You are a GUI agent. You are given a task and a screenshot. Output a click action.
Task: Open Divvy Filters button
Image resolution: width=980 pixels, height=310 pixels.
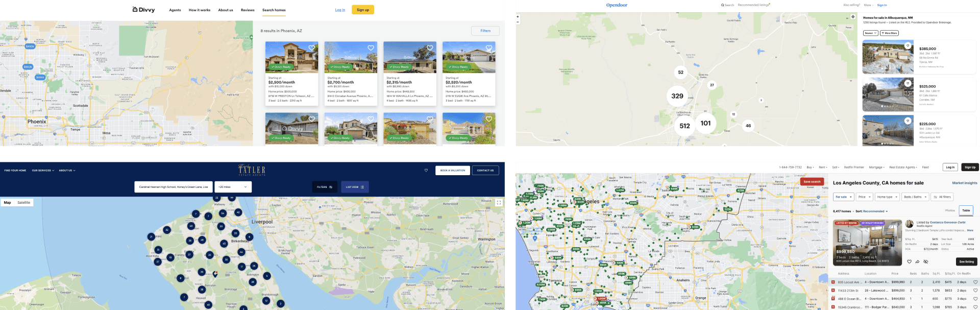pos(485,31)
